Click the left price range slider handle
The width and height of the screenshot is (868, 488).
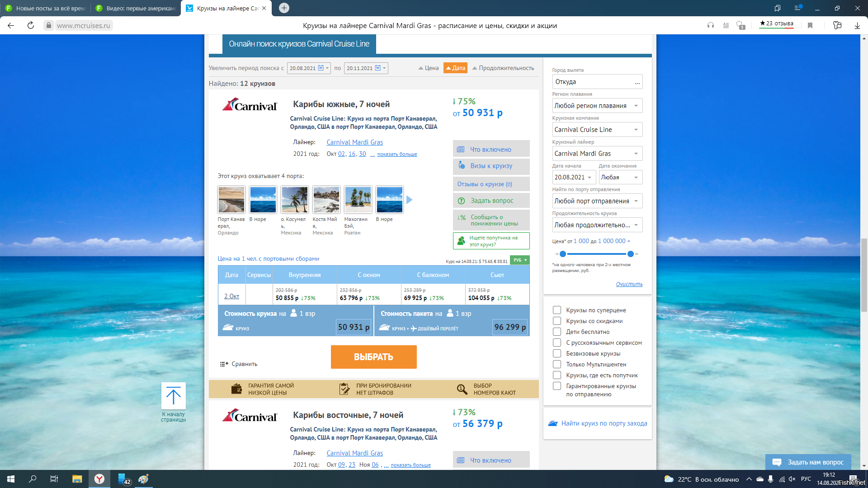[x=563, y=254]
